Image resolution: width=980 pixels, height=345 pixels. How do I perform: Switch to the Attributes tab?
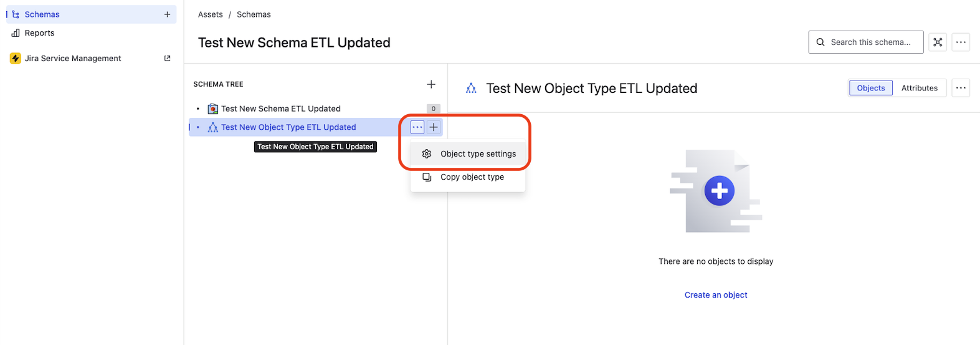click(919, 88)
